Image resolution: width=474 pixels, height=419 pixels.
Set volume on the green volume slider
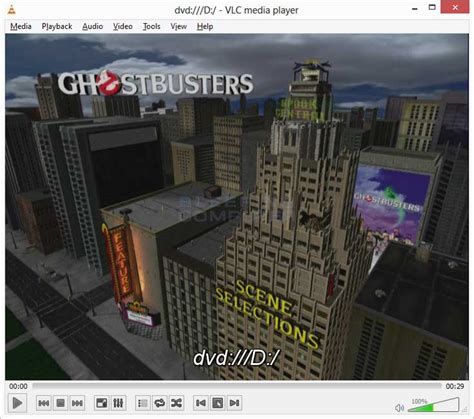434,405
